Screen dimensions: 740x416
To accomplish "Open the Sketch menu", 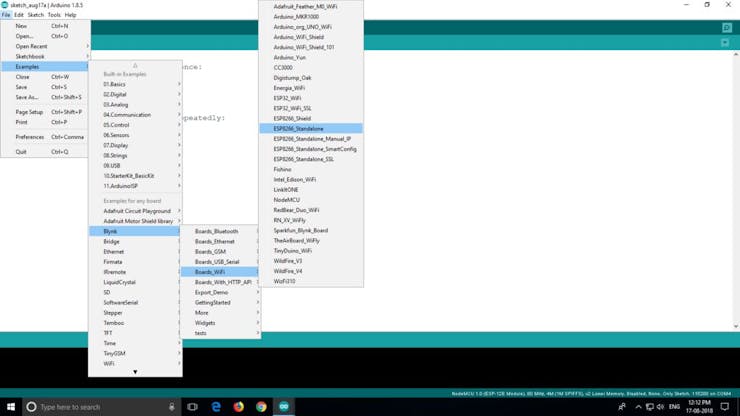I will pos(35,15).
